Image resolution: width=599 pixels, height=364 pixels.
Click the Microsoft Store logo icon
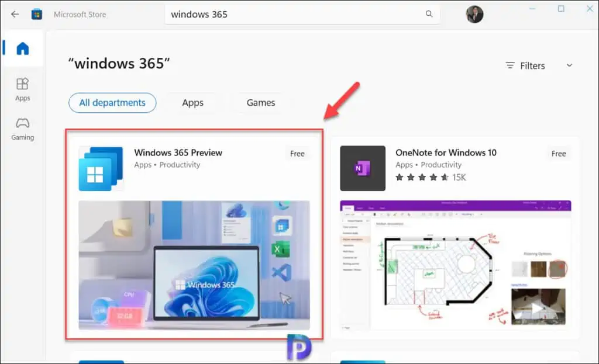pyautogui.click(x=37, y=15)
